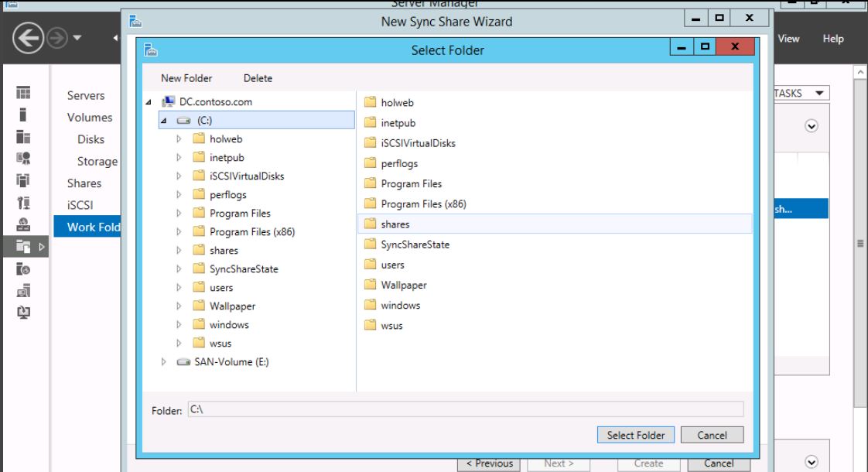
Task: Open File and Storage Services sidebar icon
Action: pos(23,247)
